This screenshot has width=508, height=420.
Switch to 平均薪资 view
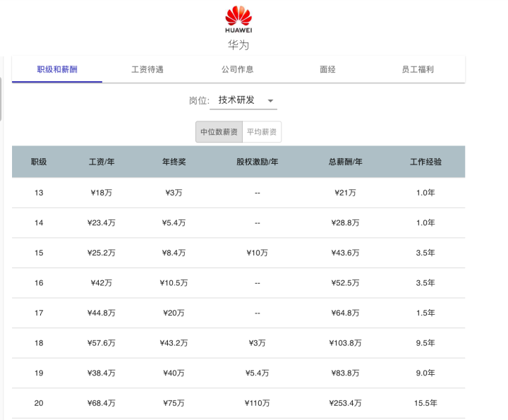pyautogui.click(x=262, y=132)
